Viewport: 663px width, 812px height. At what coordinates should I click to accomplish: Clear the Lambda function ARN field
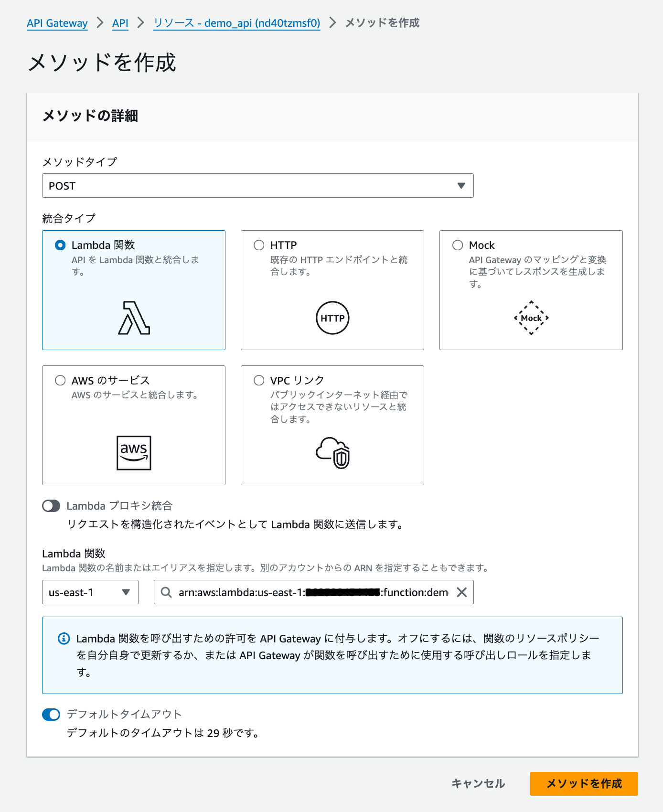461,592
